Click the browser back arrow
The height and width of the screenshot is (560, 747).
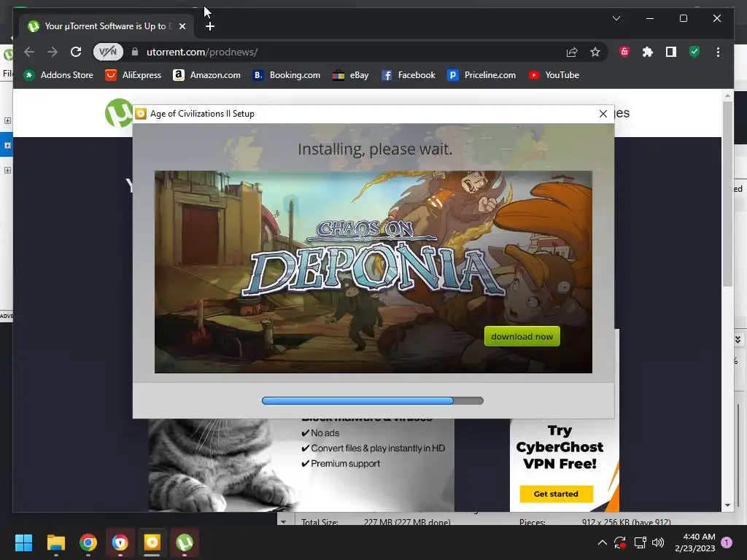pyautogui.click(x=29, y=52)
